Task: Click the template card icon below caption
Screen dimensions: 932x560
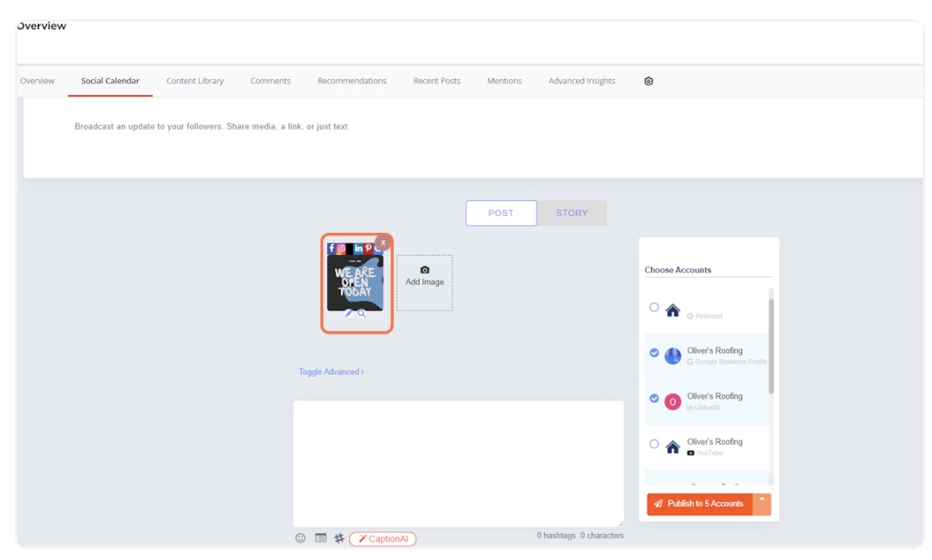Action: point(320,538)
